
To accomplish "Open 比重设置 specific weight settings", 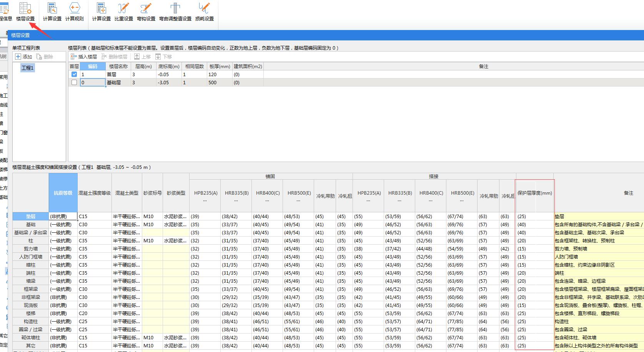I will pos(124,12).
